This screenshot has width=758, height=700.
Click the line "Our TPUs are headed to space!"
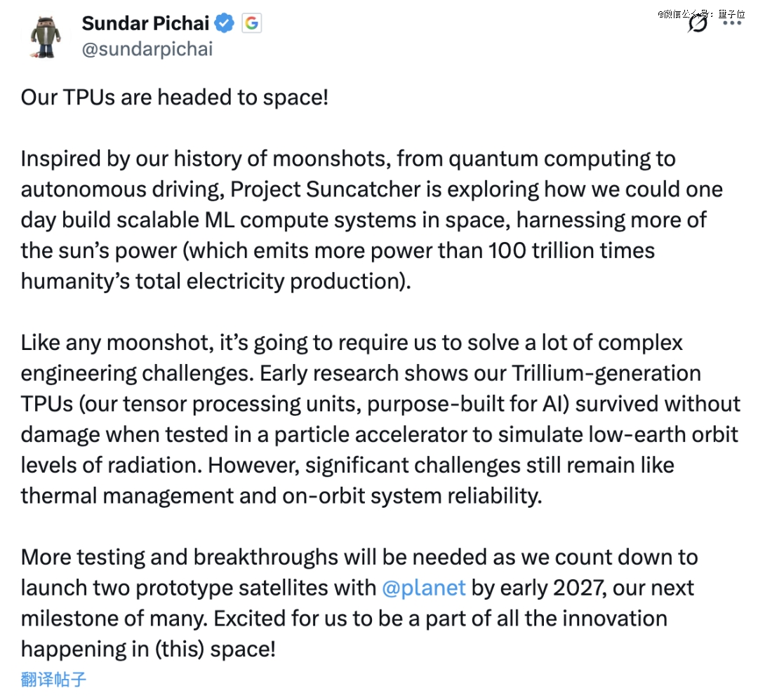(x=174, y=97)
